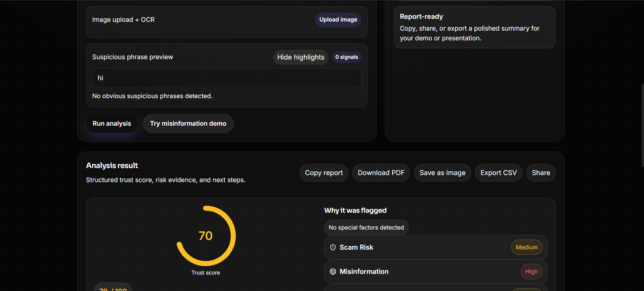Expand the Misinformation row
Image resolution: width=644 pixels, height=291 pixels.
tap(436, 272)
